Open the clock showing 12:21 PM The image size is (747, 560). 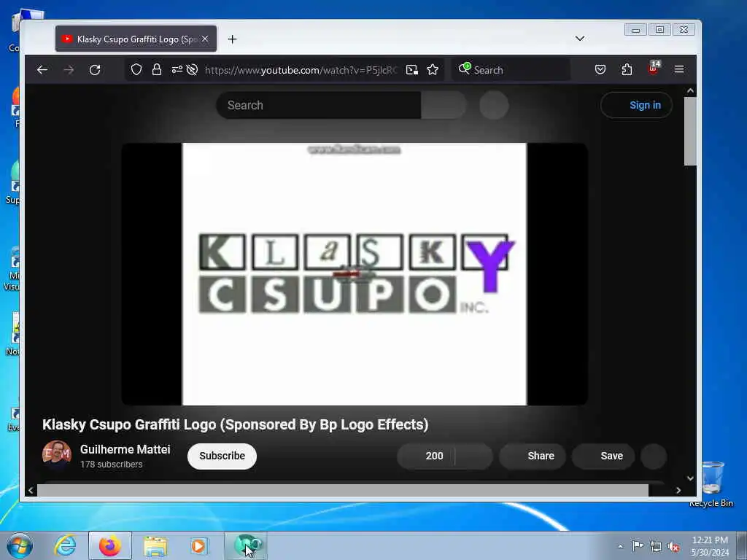tap(710, 546)
